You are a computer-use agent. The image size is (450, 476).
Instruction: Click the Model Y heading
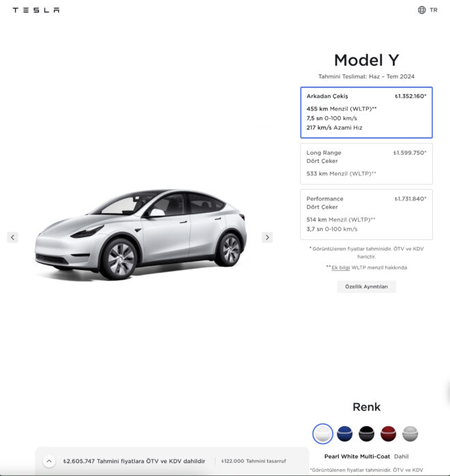coord(366,60)
